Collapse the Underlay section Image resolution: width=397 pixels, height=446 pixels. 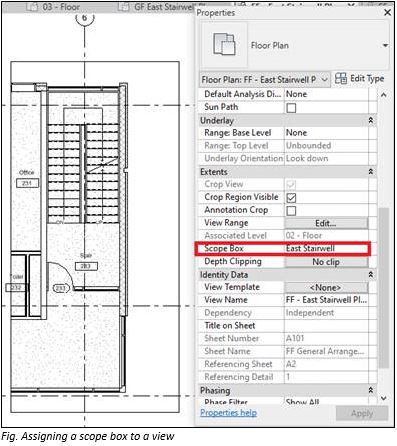(x=371, y=120)
